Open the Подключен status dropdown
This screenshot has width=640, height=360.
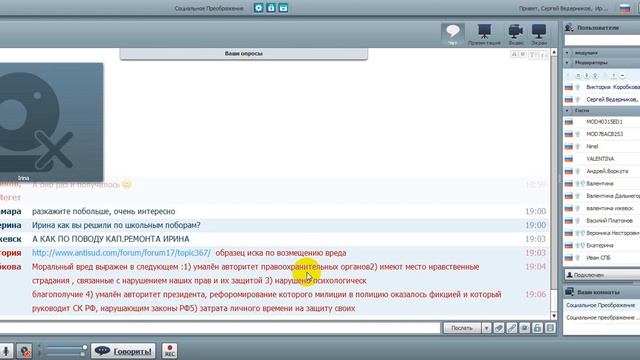pyautogui.click(x=602, y=275)
